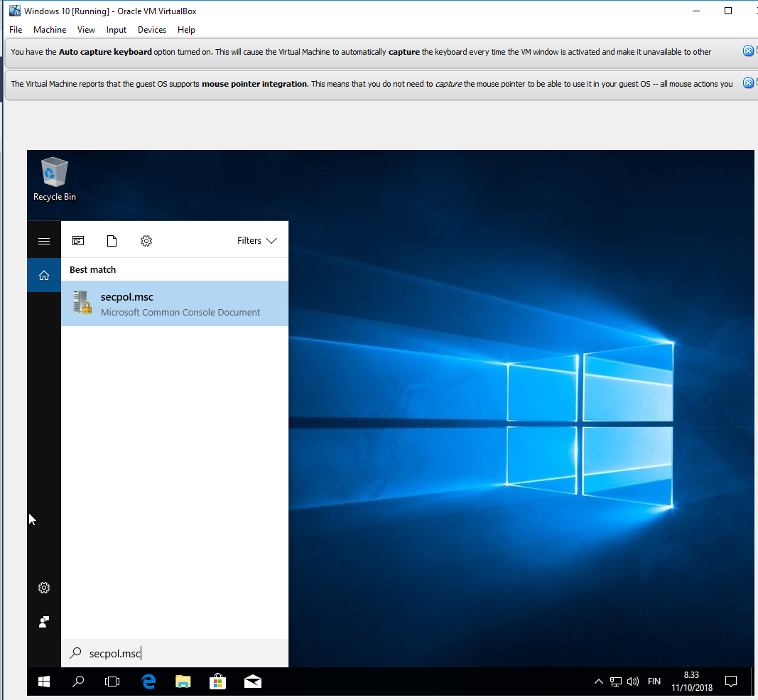Open search settings gear in sidebar

coord(44,588)
